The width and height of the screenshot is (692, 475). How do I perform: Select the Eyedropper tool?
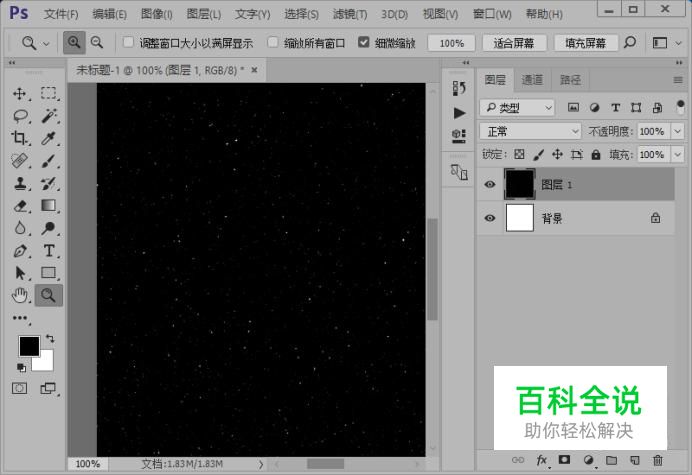(49, 138)
